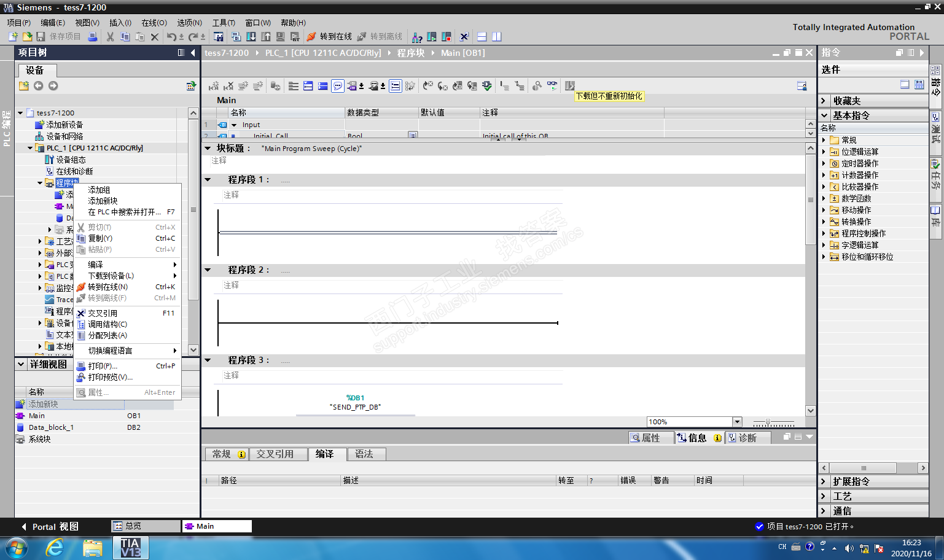Viewport: 944px width, 560px height.
Task: Choose 打印预览(V) from the context menu
Action: pos(127,377)
